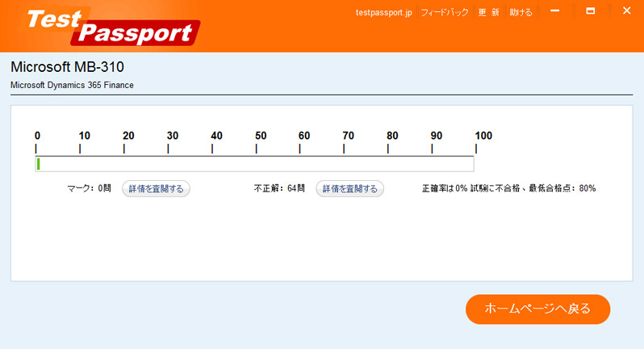This screenshot has height=349, width=644.
Task: Click the Microsoft MB-310 exam title
Action: pyautogui.click(x=67, y=66)
